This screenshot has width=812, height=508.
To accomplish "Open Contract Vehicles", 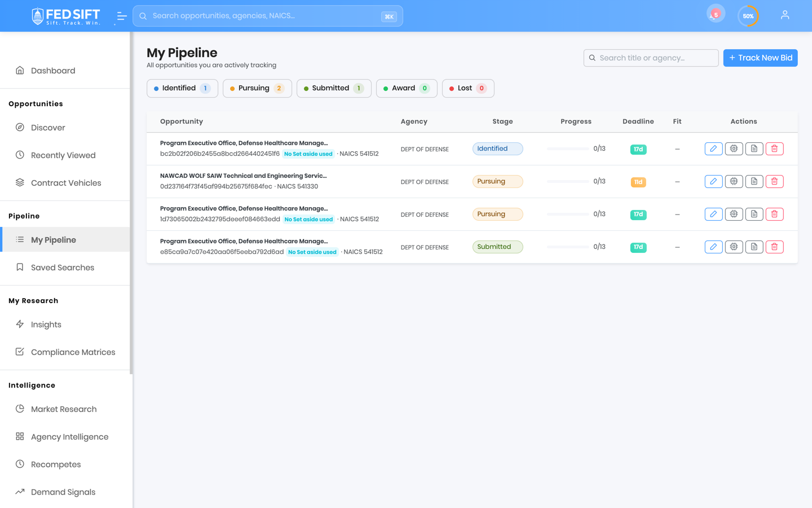I will click(65, 183).
